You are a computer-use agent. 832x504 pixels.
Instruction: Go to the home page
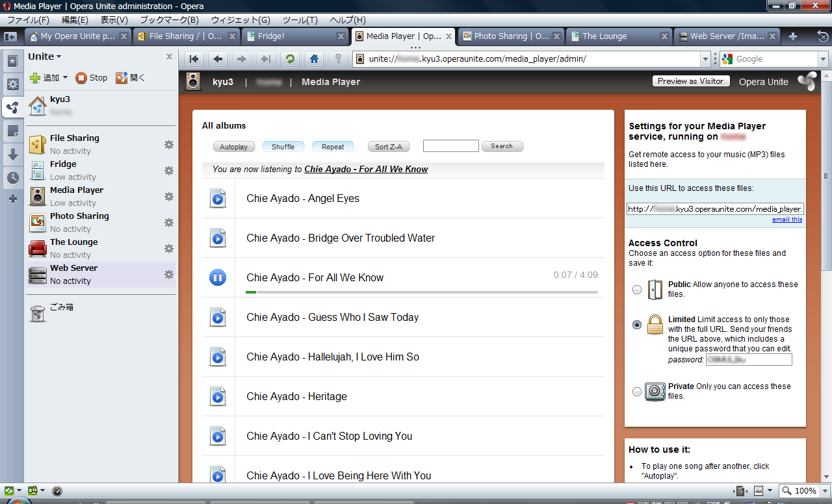[x=314, y=59]
